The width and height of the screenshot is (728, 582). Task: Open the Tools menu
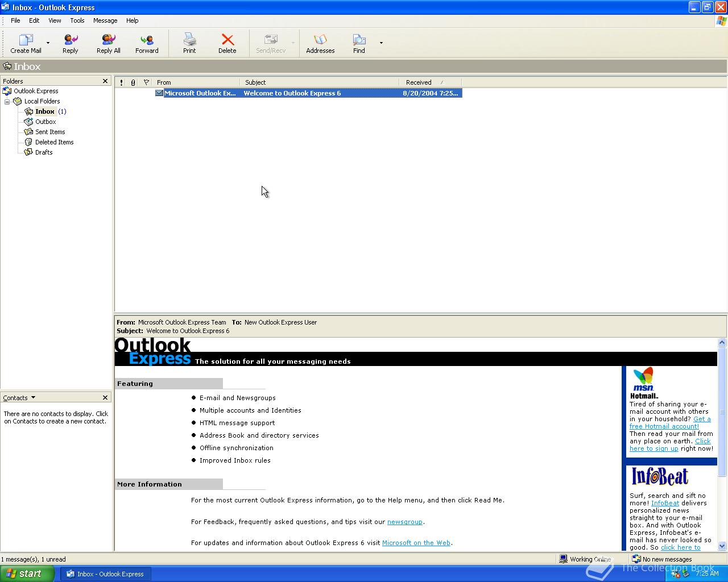(x=77, y=20)
